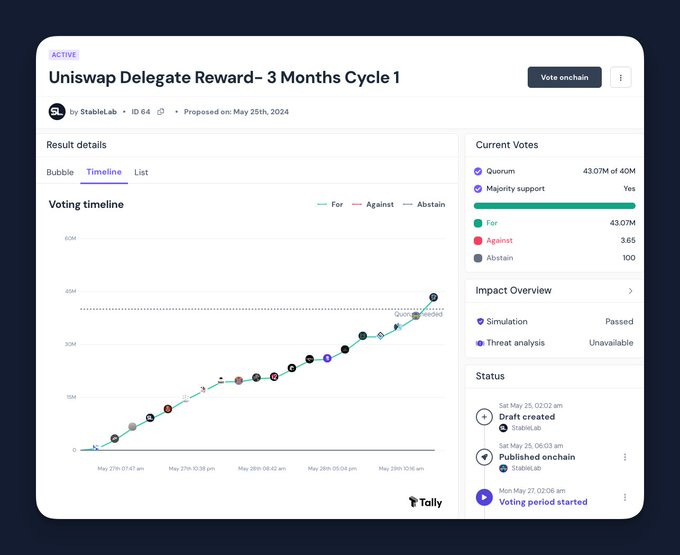
Task: Expand the Impact Overview chevron
Action: coord(631,291)
